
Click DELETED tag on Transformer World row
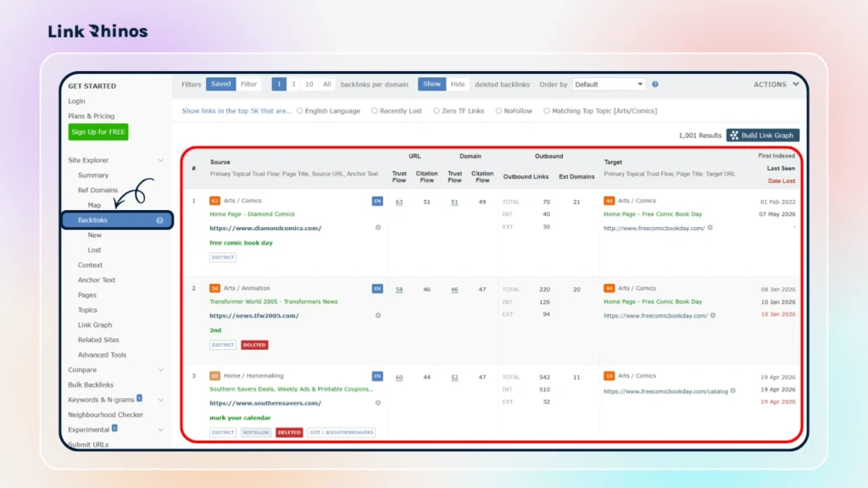click(x=254, y=345)
